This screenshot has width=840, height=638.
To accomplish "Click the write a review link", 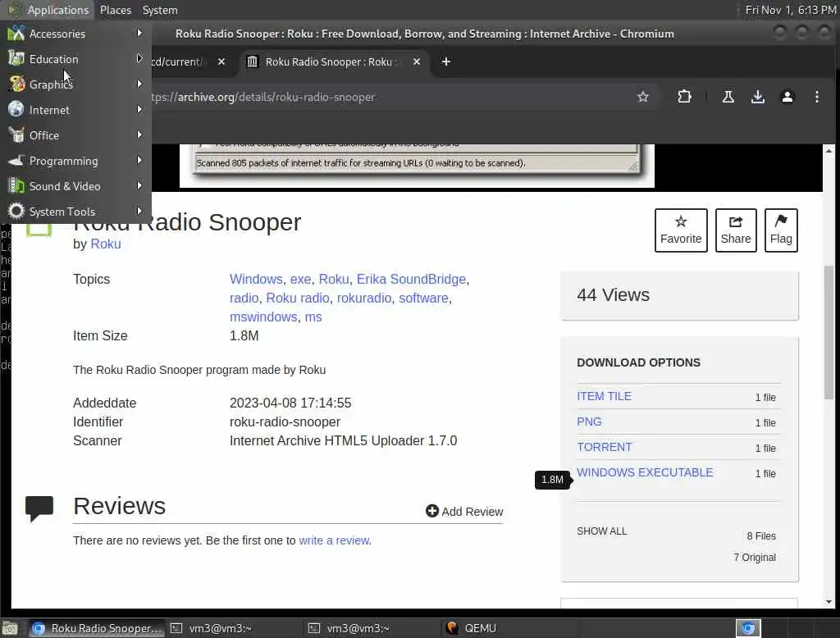I will pos(334,540).
